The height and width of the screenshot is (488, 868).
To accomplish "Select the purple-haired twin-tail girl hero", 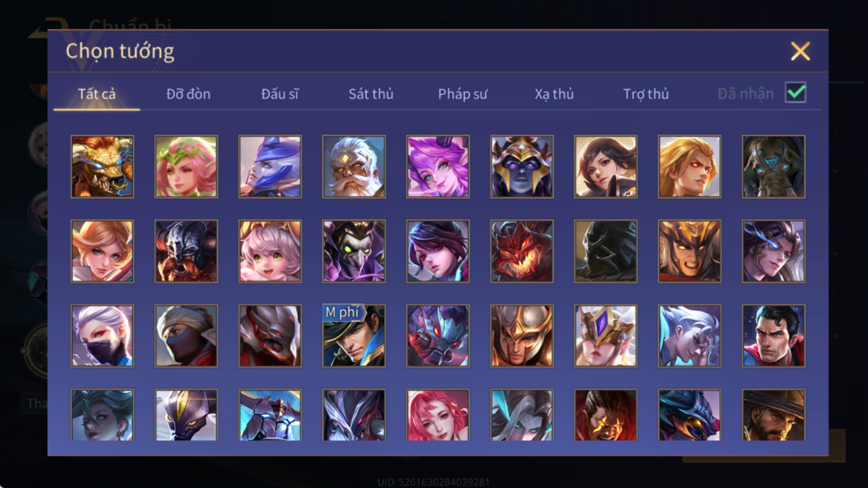I will tap(438, 167).
